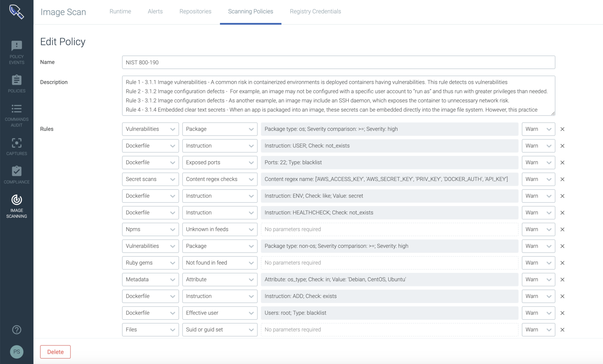Open the help question mark icon

click(16, 330)
